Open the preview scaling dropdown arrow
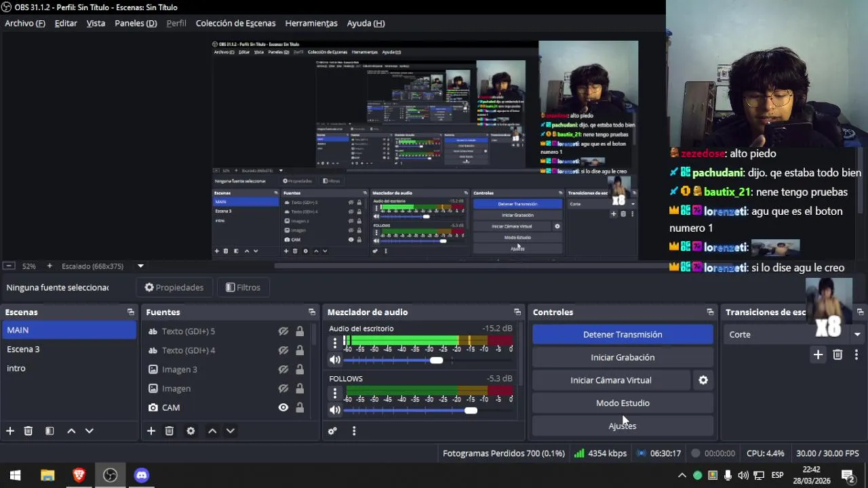Viewport: 868px width, 488px height. click(140, 266)
